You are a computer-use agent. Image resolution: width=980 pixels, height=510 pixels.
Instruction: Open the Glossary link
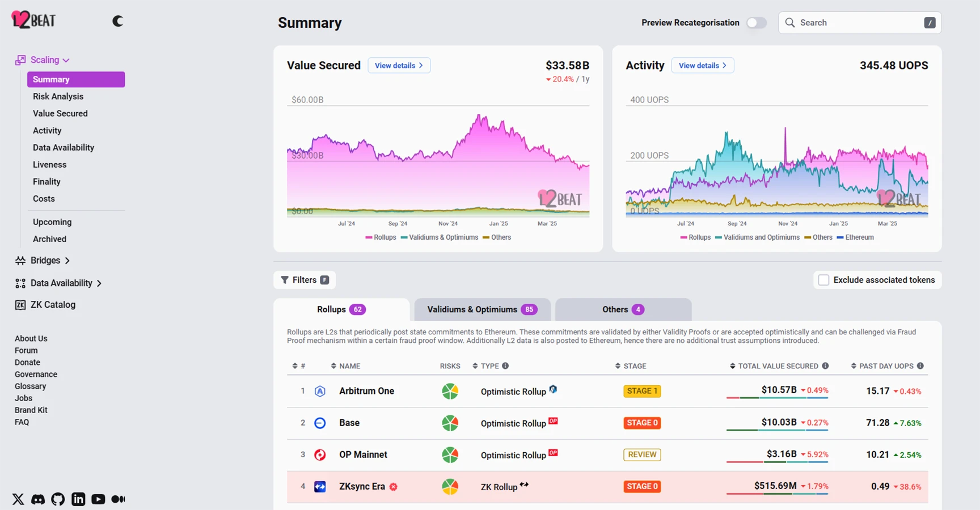(x=30, y=386)
